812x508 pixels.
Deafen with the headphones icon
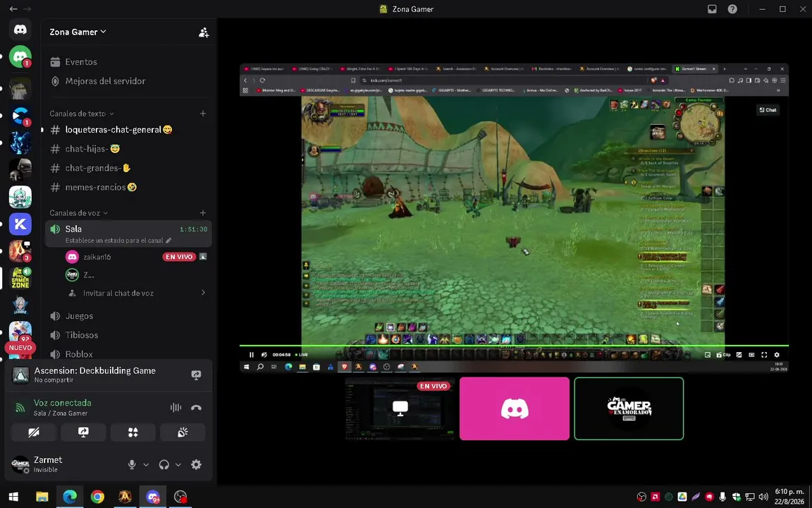(x=164, y=464)
